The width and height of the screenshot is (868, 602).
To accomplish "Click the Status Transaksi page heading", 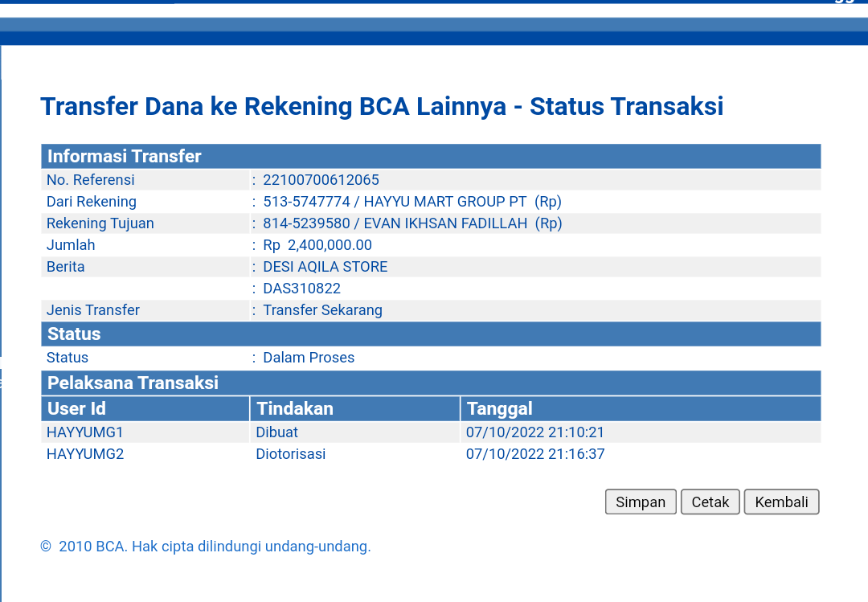I will (382, 106).
